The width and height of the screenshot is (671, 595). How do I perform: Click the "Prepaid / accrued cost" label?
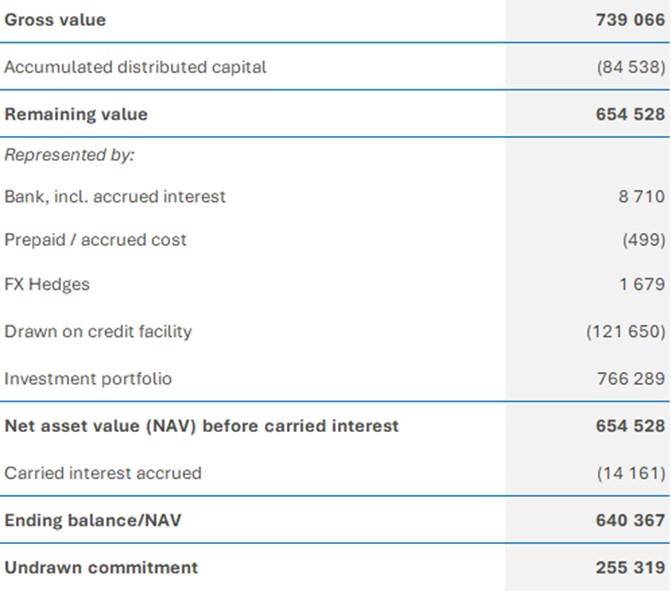coord(95,240)
